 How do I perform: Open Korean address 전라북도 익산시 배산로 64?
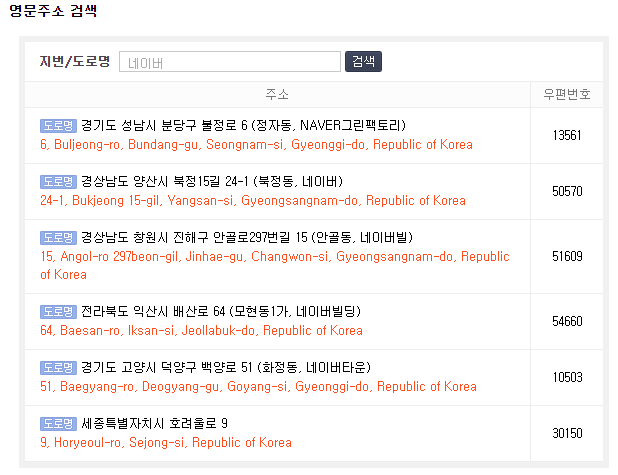coord(221,312)
